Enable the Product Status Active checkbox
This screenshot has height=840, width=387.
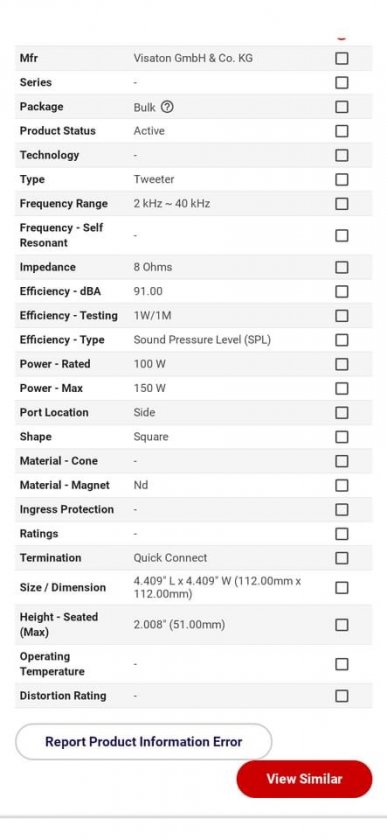(x=341, y=131)
